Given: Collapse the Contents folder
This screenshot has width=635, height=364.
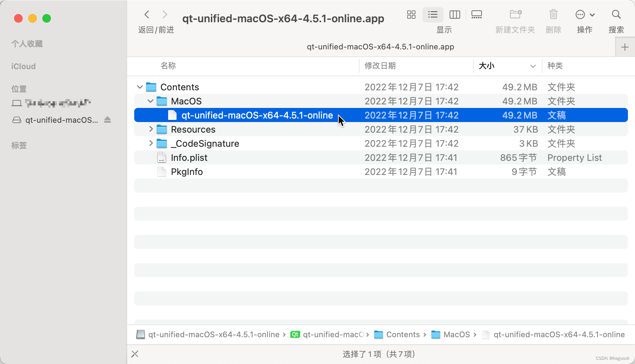Looking at the screenshot, I should [140, 87].
